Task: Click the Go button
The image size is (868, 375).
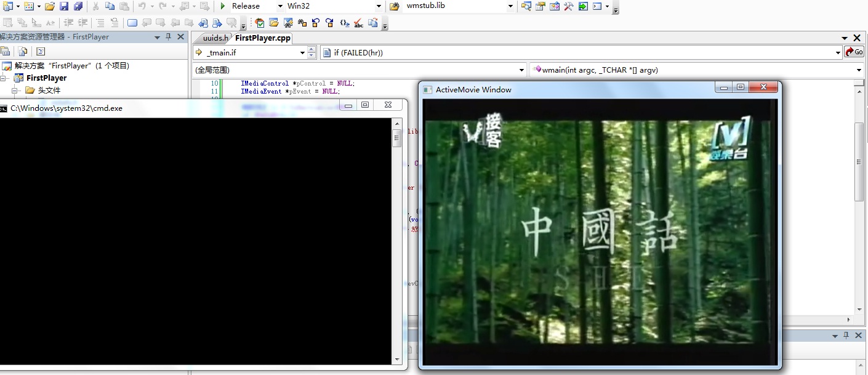Action: [854, 52]
